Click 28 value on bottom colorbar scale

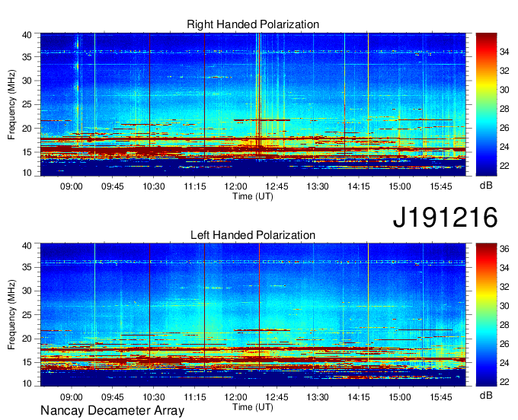pyautogui.click(x=504, y=326)
